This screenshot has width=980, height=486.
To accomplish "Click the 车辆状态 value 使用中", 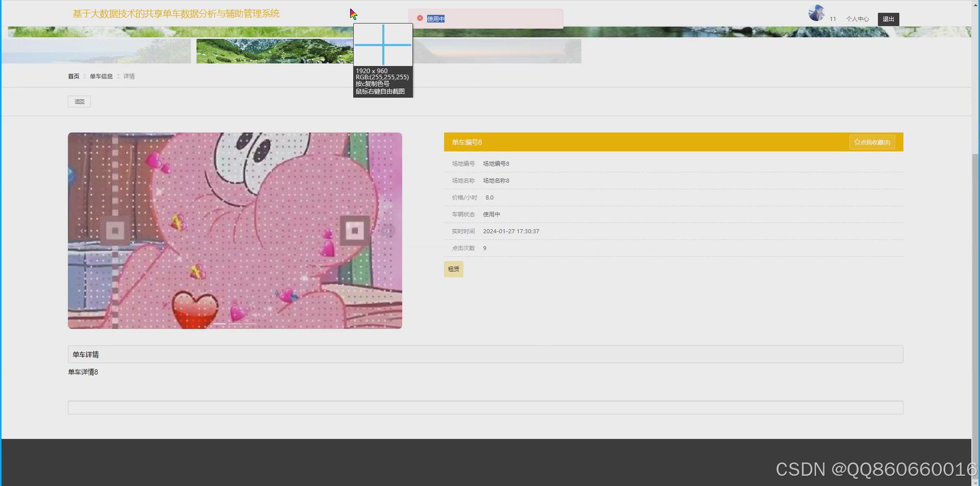I will [492, 214].
